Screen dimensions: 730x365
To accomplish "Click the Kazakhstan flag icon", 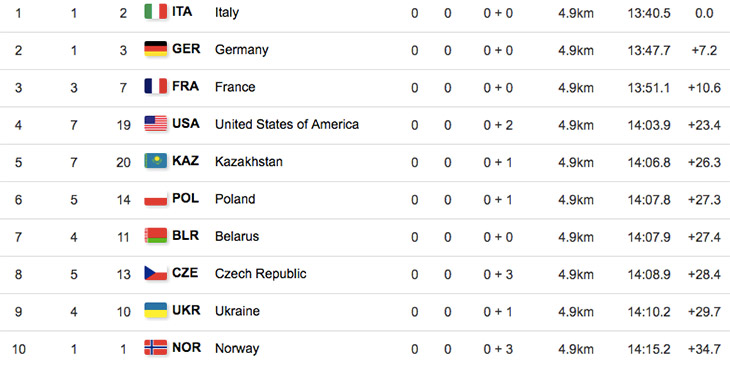I will point(155,161).
